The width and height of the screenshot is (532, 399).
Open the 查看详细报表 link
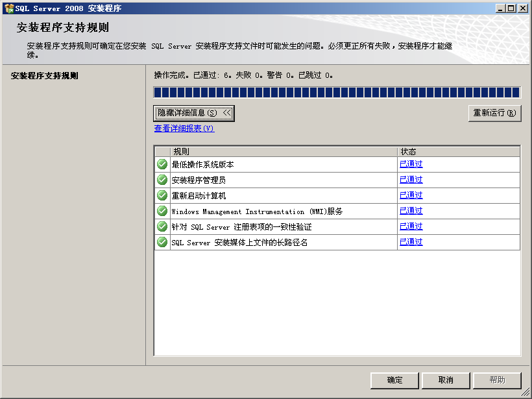tap(184, 128)
